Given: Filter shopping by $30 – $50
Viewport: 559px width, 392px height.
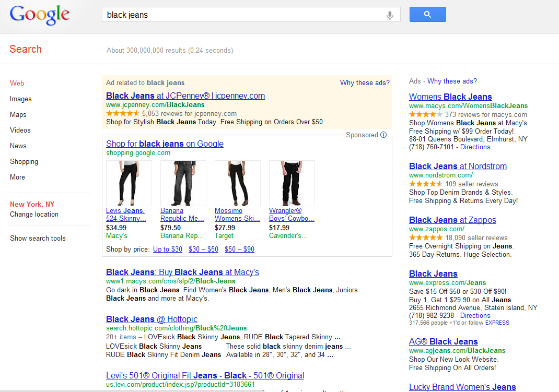Looking at the screenshot, I should [203, 249].
